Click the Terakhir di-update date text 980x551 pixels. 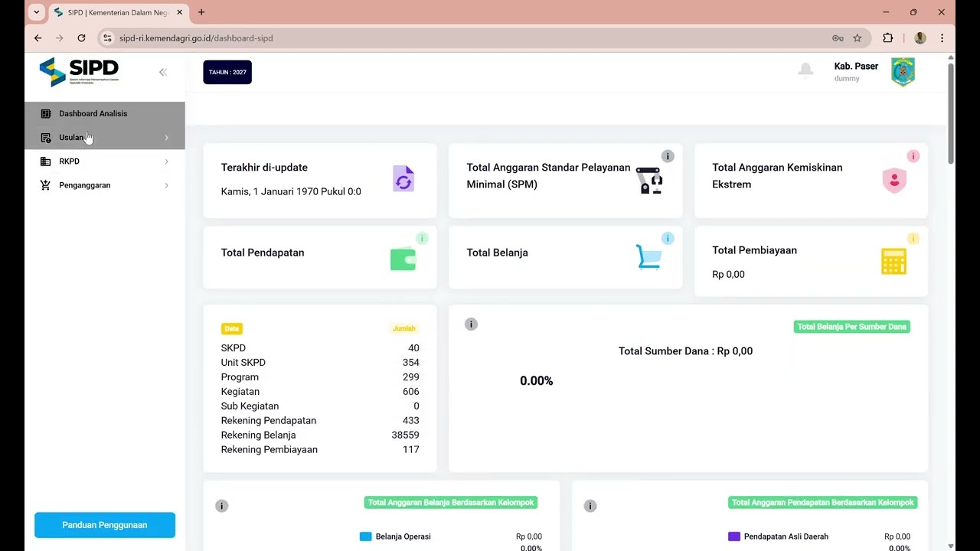[x=291, y=191]
